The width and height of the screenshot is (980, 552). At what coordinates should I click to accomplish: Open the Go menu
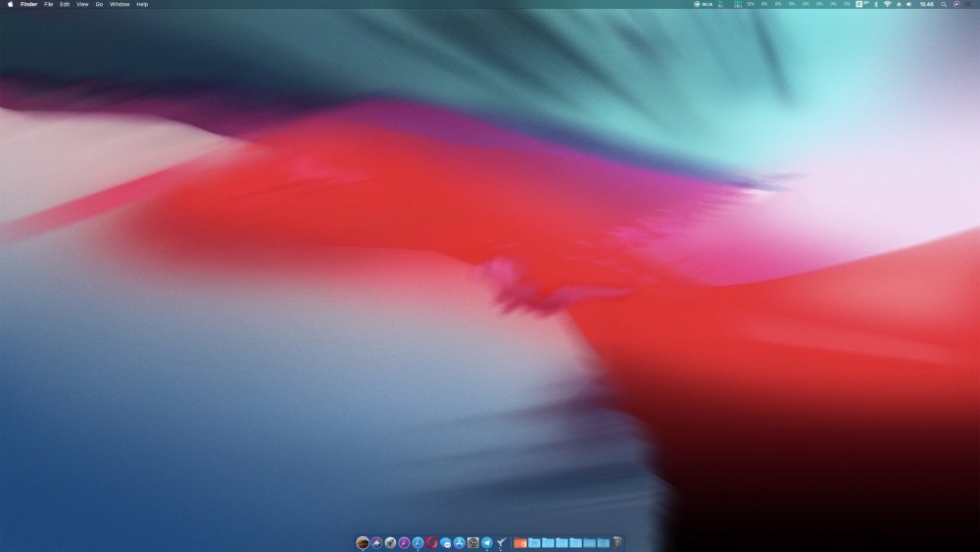[99, 4]
